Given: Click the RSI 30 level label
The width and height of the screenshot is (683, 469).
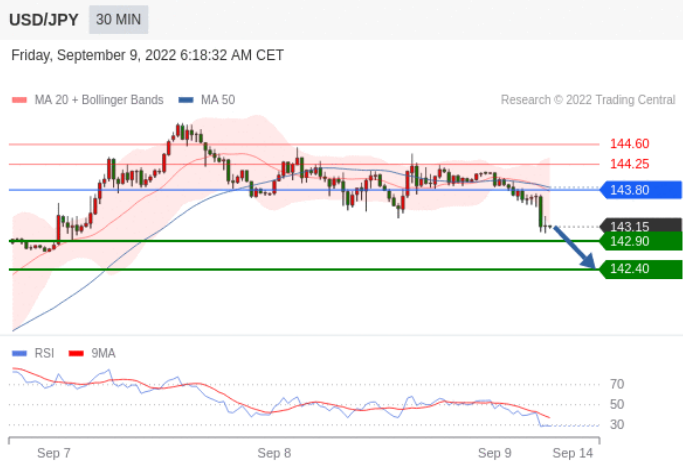Looking at the screenshot, I should pyautogui.click(x=617, y=424).
